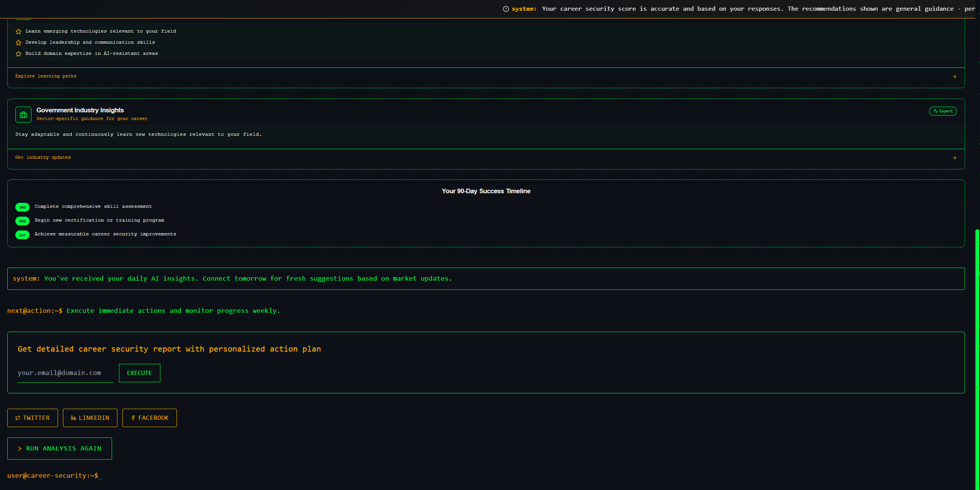The width and height of the screenshot is (980, 490).
Task: Click the info icon in the system banner
Action: 506,9
